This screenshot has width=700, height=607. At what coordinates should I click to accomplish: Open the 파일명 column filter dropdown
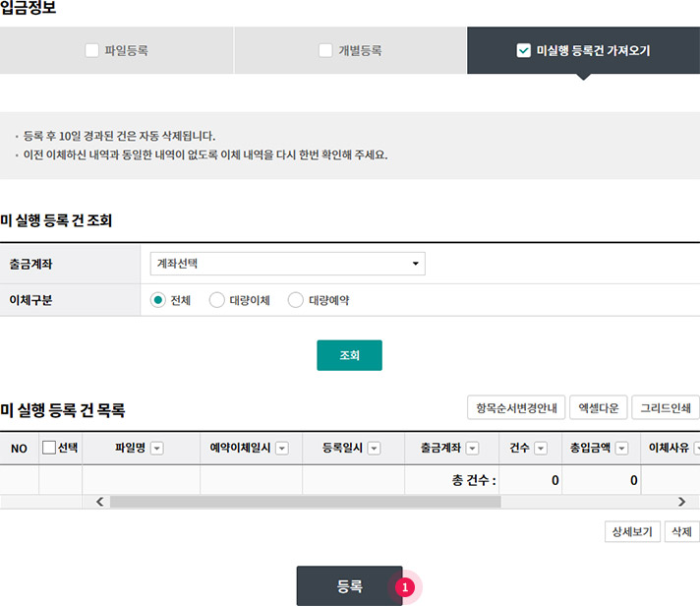coord(157,448)
